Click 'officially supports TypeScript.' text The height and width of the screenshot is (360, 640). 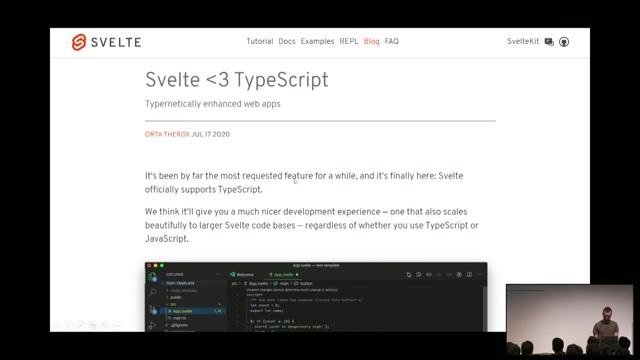(x=204, y=189)
